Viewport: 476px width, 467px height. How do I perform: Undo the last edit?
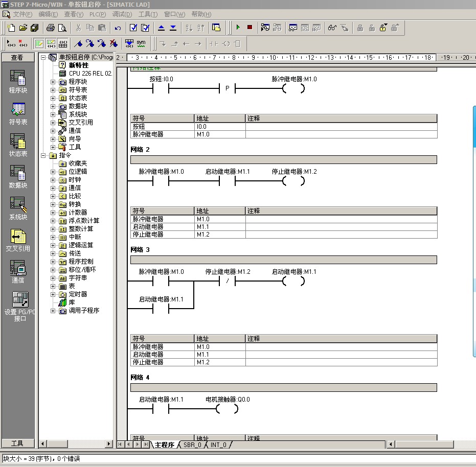click(x=118, y=28)
